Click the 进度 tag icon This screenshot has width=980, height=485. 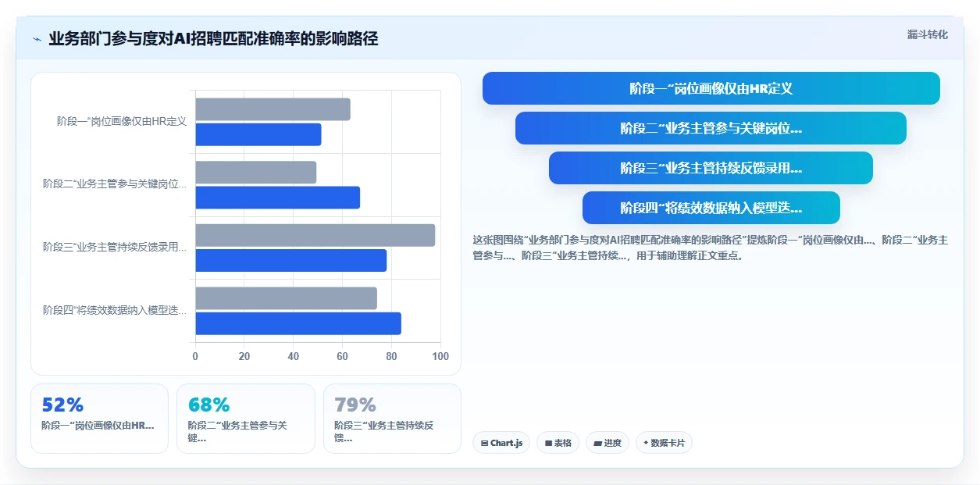point(597,443)
